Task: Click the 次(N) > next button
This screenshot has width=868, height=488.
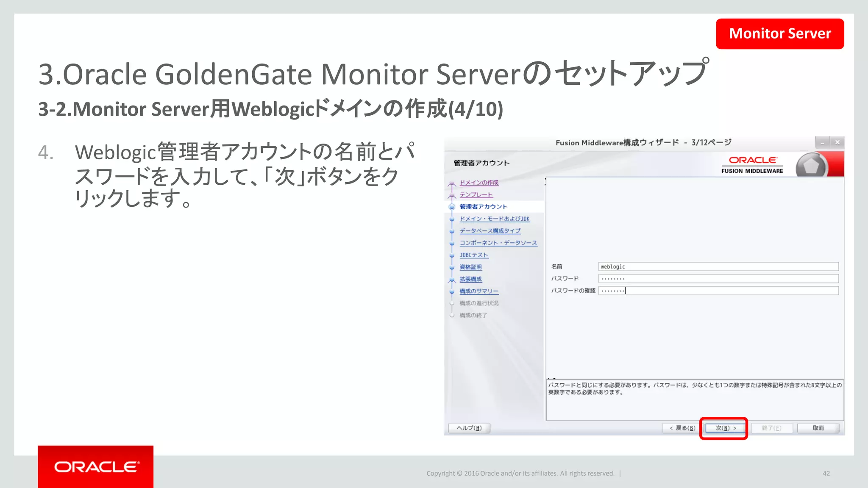Action: (726, 428)
